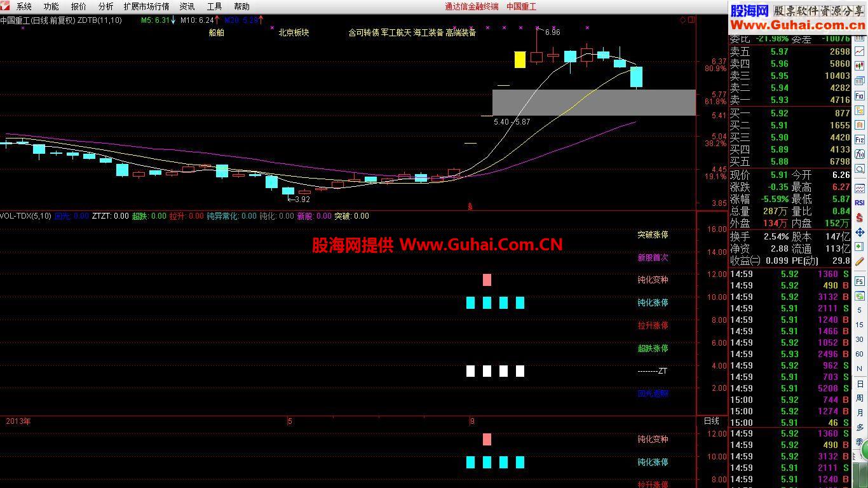Click the red S marker below the price chart
The image size is (868, 488).
click(x=470, y=207)
